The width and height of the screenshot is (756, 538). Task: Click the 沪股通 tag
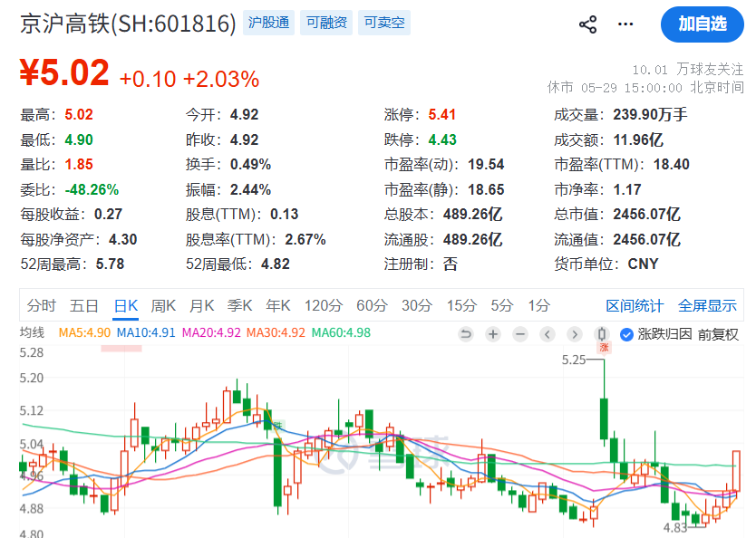point(268,23)
